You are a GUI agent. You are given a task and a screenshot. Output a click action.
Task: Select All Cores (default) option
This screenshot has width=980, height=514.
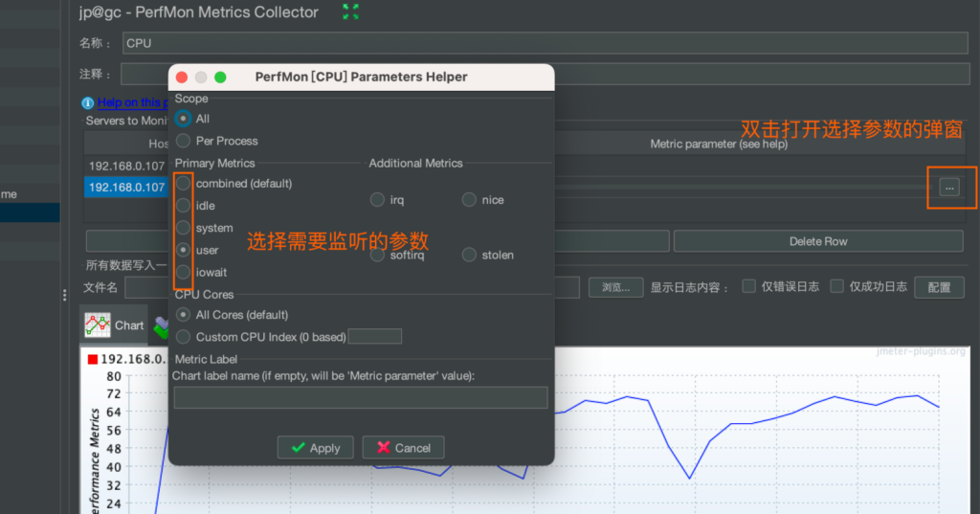click(x=183, y=315)
